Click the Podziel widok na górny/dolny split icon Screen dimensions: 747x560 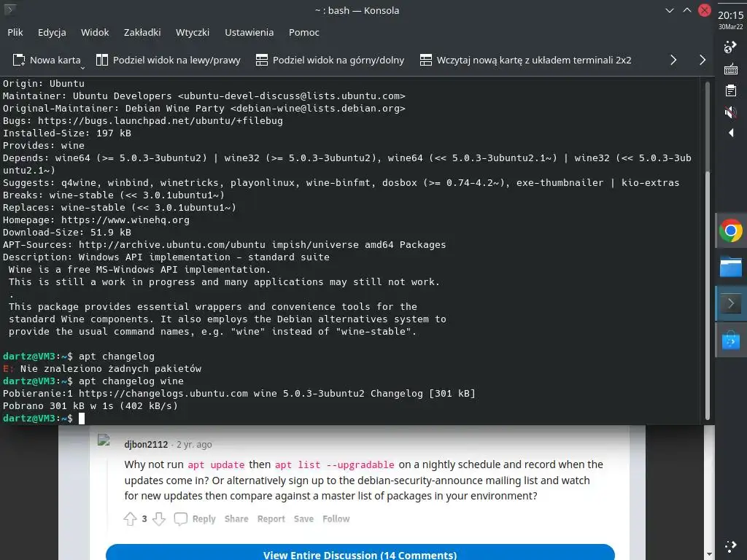pos(262,60)
